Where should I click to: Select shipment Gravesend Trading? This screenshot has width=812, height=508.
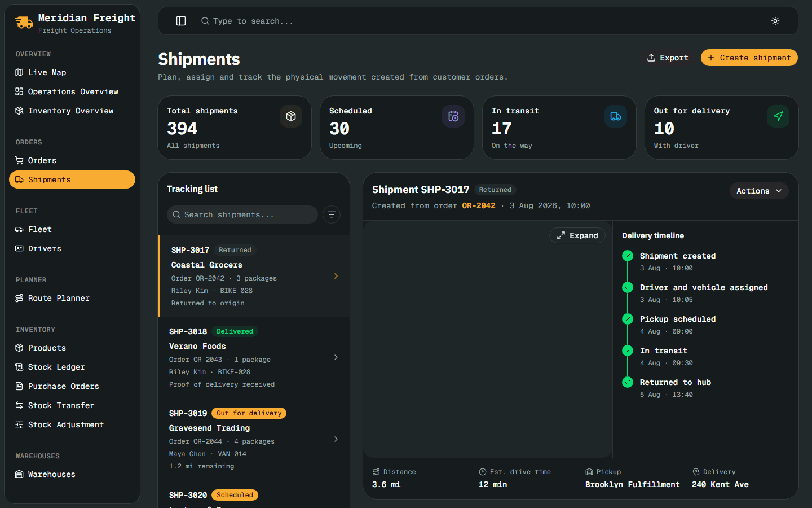pos(254,439)
